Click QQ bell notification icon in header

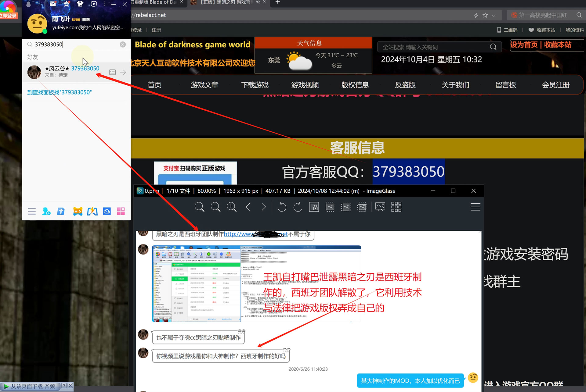coord(28,4)
